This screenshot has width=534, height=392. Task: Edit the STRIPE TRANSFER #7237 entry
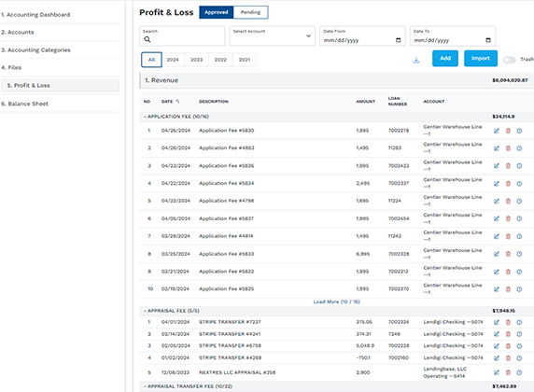(497, 322)
